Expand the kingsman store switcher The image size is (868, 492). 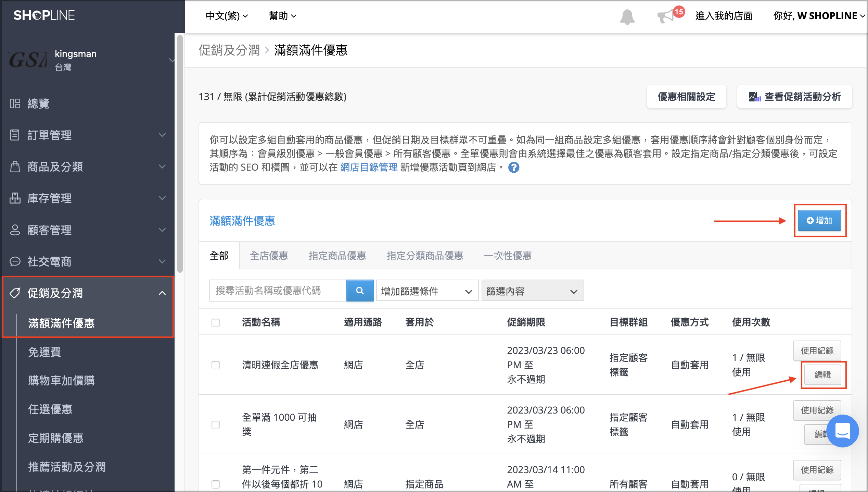171,60
